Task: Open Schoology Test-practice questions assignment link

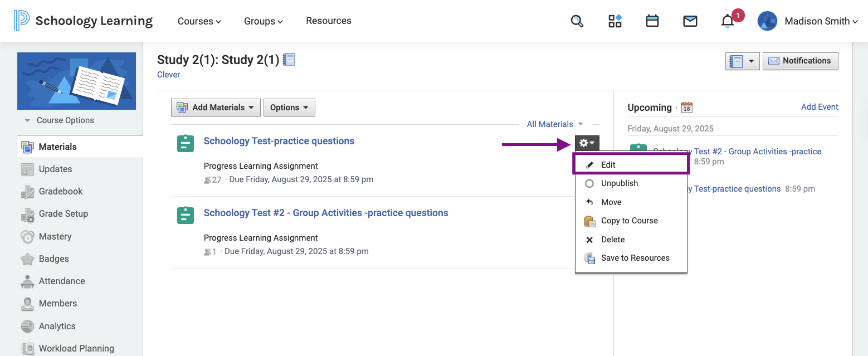Action: click(x=279, y=141)
